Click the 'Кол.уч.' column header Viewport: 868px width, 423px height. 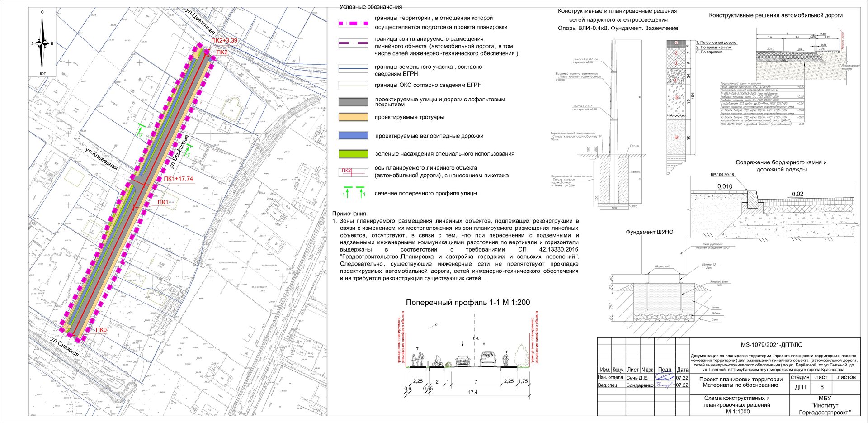tap(618, 370)
